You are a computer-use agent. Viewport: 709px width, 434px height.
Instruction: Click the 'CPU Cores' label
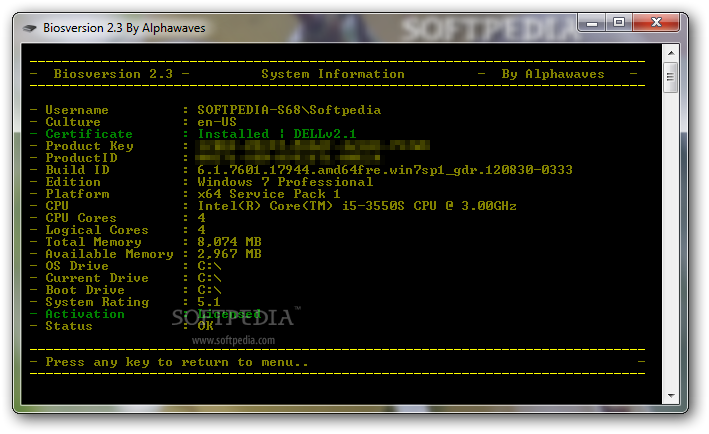tap(81, 218)
